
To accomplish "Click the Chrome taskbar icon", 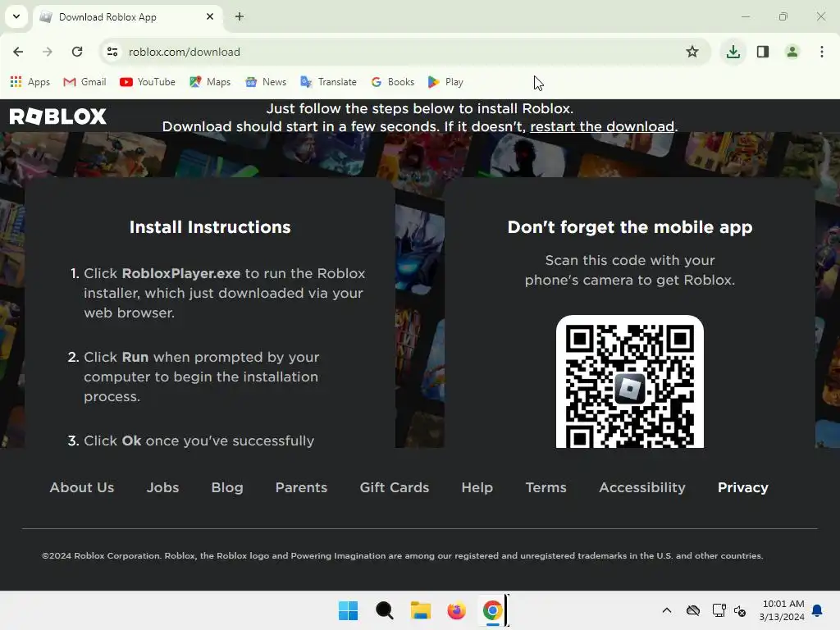I will (492, 610).
